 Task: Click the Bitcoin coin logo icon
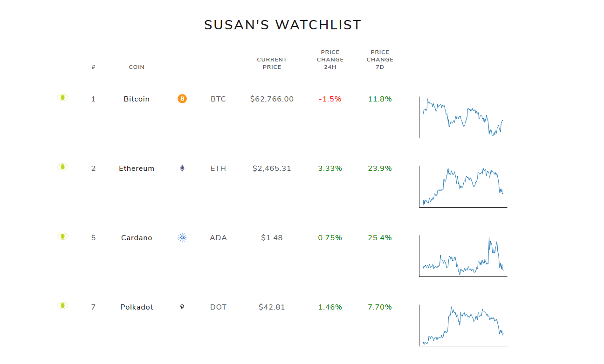182,99
